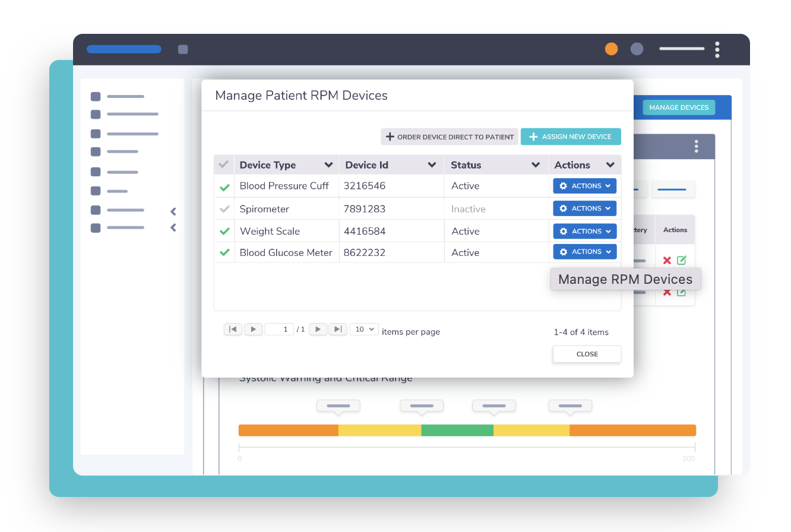Choose Manage RPM Devices menu entry

click(625, 280)
